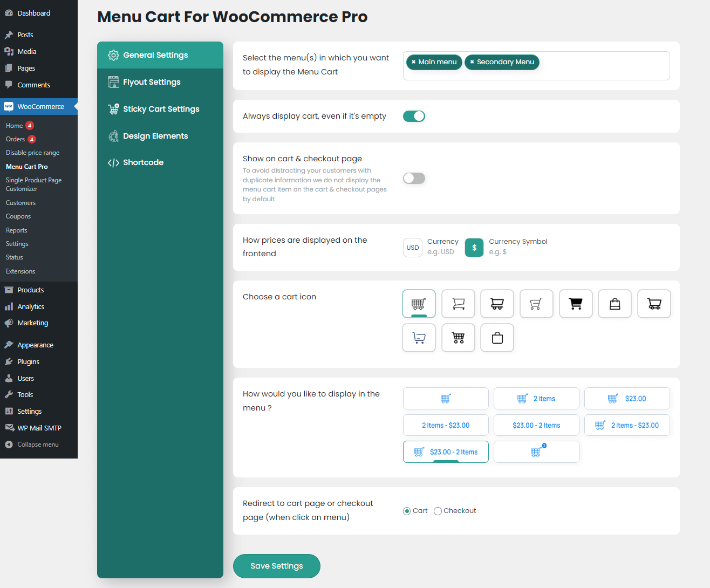
Task: Choose the thin outline cart icon
Action: 458,304
